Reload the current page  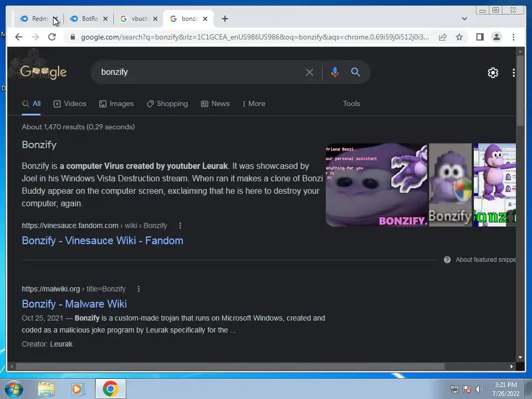click(52, 37)
